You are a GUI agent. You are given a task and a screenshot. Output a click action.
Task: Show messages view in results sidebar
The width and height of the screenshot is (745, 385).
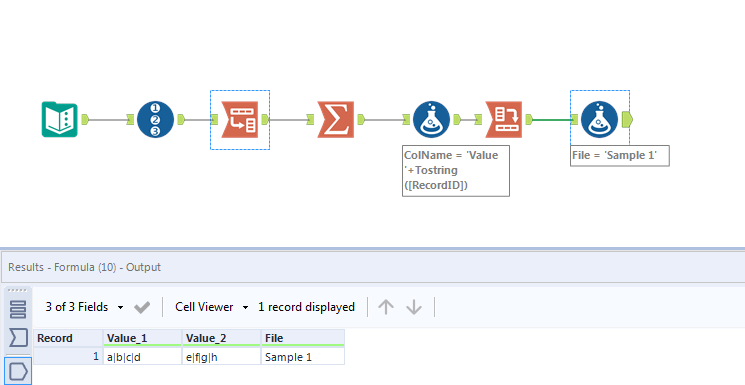[18, 309]
